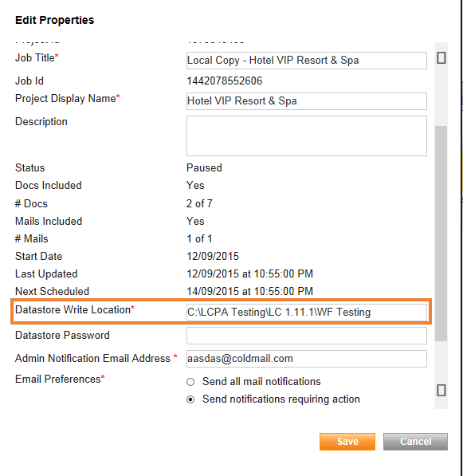Edit the Datastore Write Location path field
The height and width of the screenshot is (476, 463).
(307, 313)
